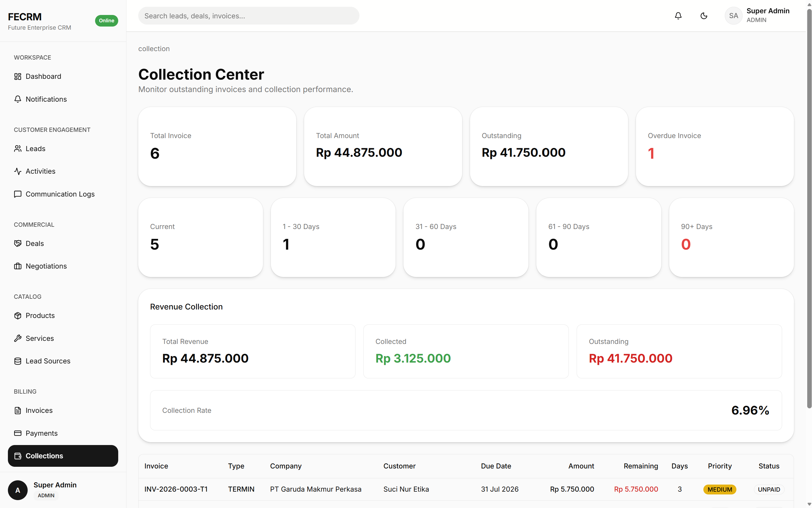Viewport: 812px width, 508px height.
Task: Click the Priority column header
Action: [x=720, y=466]
